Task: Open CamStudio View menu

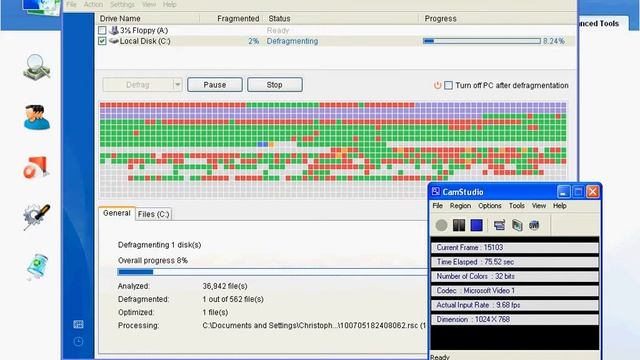Action: tap(539, 206)
